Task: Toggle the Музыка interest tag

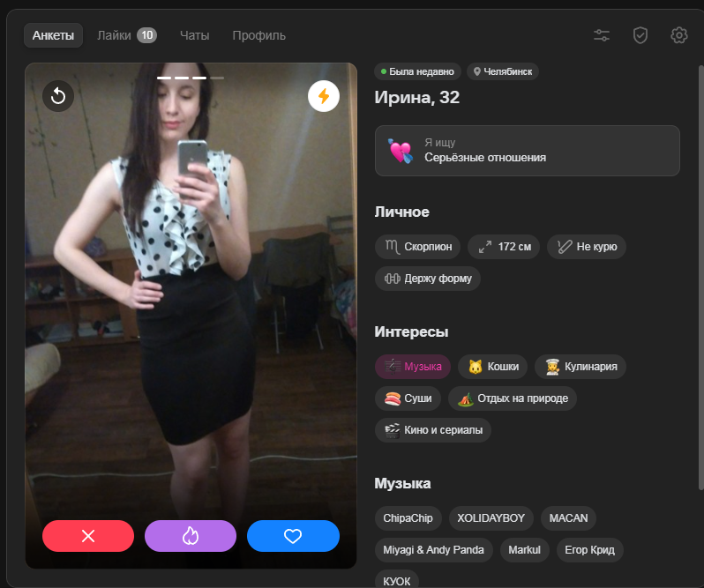Action: [413, 367]
